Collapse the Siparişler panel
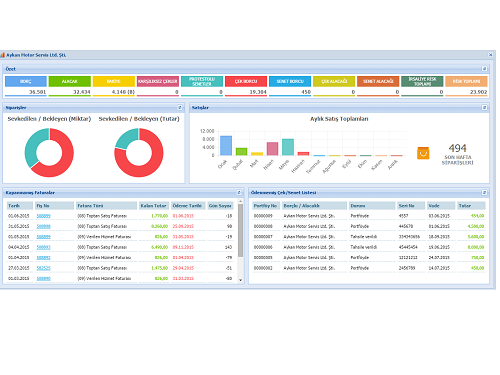This screenshot has height=375, width=500. pos(180,107)
